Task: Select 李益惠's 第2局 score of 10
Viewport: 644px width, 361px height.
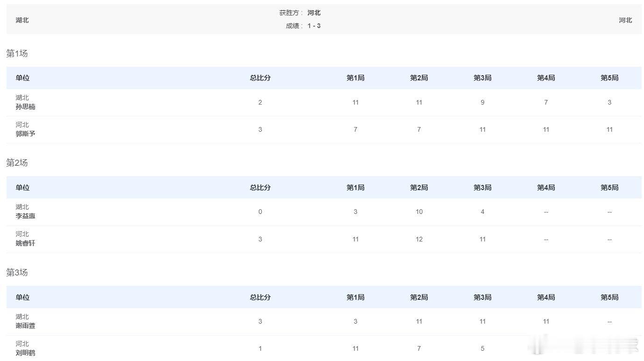Action: tap(419, 212)
